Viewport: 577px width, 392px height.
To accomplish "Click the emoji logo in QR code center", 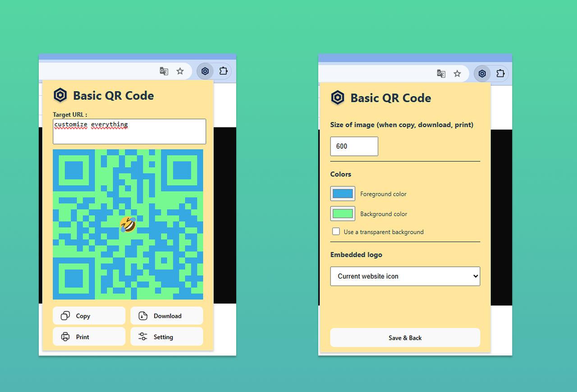I will [x=128, y=224].
